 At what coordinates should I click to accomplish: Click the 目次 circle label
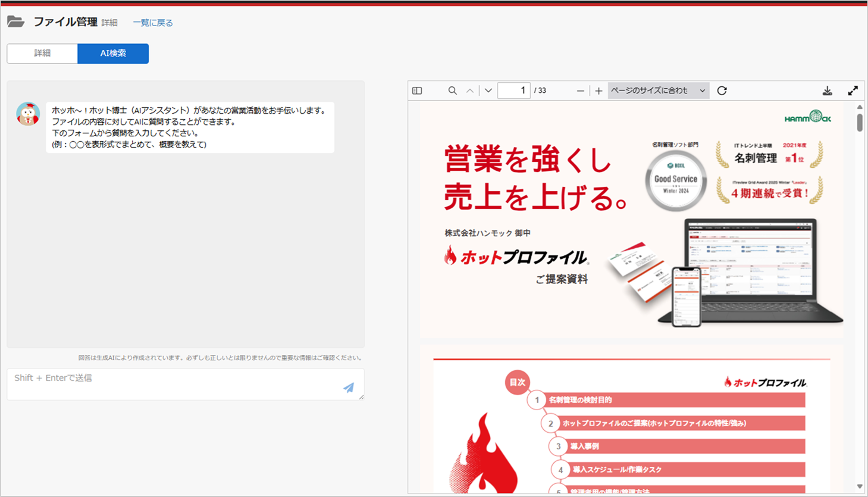[518, 382]
